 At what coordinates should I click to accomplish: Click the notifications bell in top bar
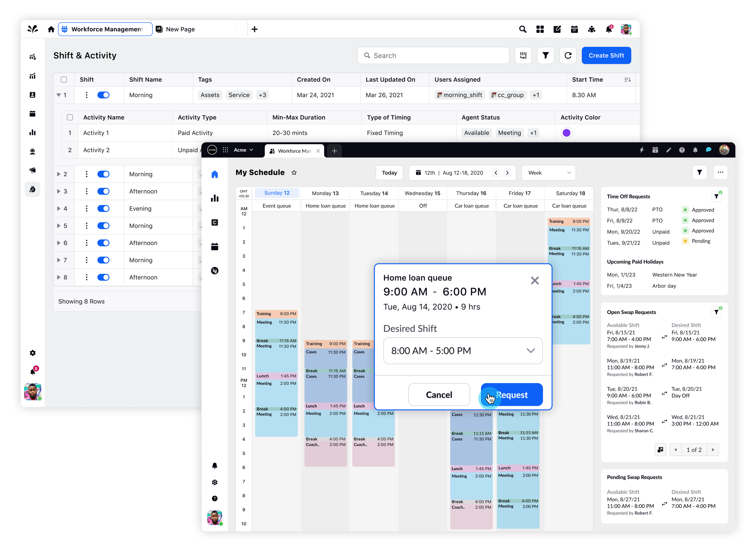(x=609, y=29)
